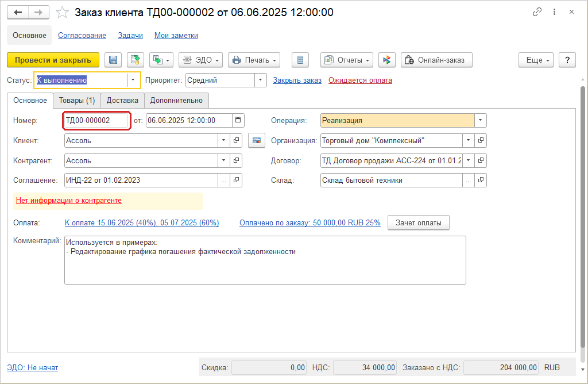Choose Соглашение via ellipsis button
The height and width of the screenshot is (384, 588).
tap(224, 180)
